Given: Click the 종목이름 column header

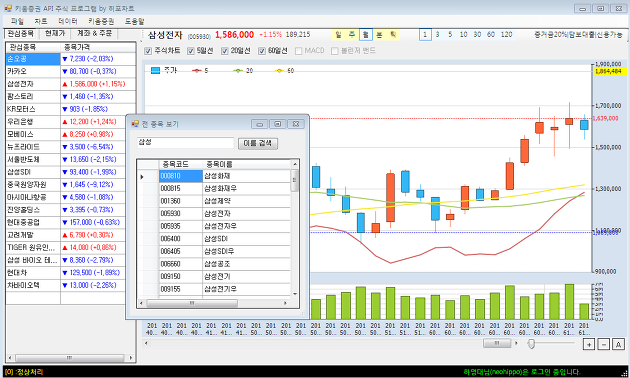Looking at the screenshot, I should click(x=246, y=164).
